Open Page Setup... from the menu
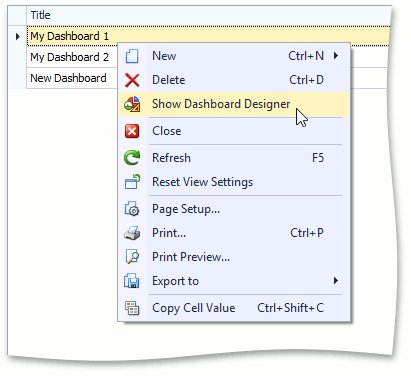Screen dimensions: 411x376 [234, 209]
